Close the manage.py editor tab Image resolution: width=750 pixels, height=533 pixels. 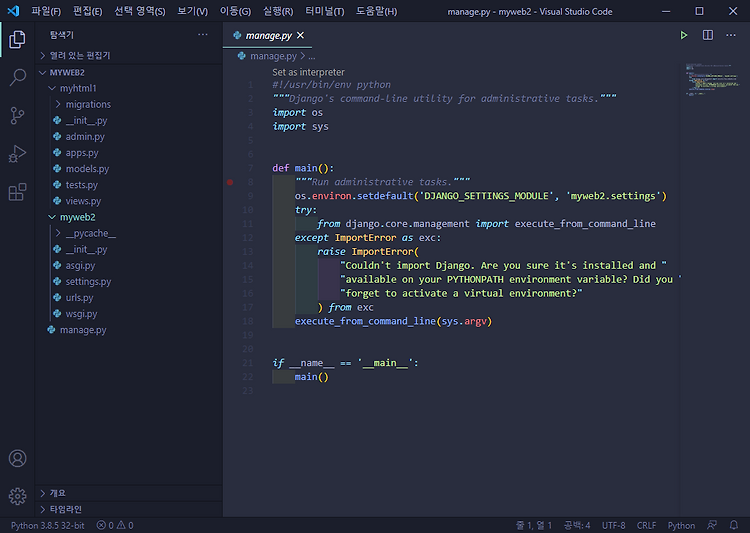click(300, 35)
